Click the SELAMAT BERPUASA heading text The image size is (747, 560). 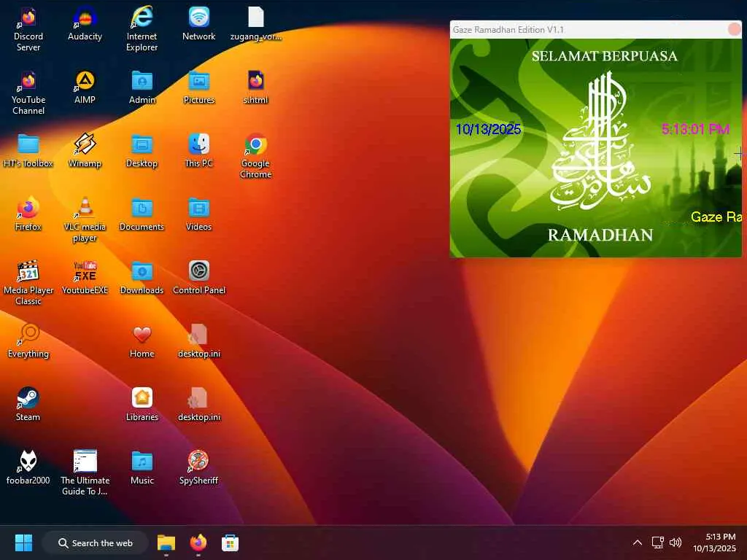point(604,56)
